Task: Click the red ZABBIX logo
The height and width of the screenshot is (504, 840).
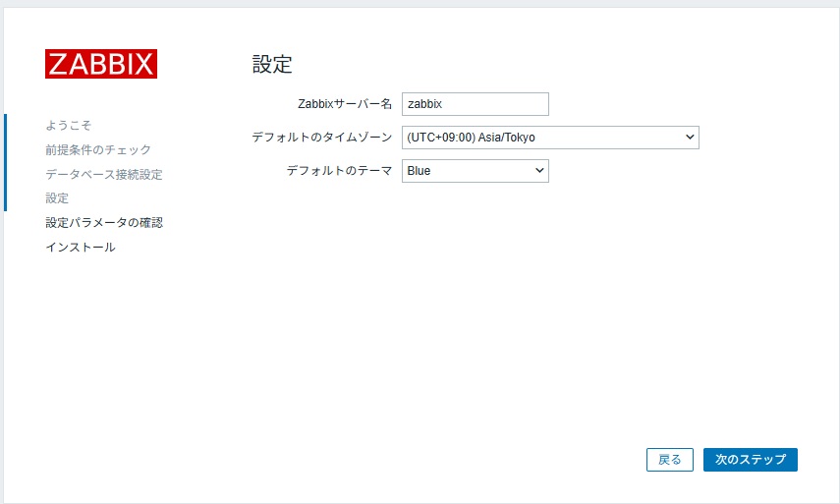Action: (101, 64)
